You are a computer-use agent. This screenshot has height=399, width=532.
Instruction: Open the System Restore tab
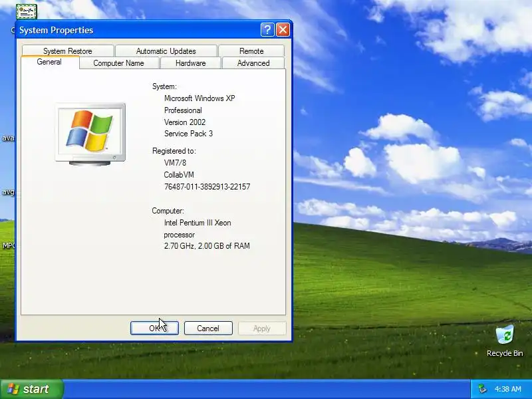(68, 51)
